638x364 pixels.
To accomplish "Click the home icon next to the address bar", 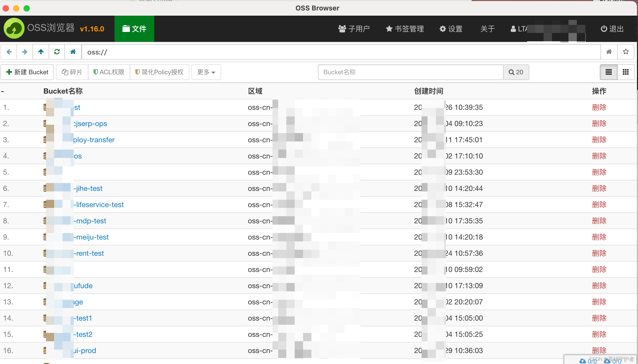I will point(609,52).
